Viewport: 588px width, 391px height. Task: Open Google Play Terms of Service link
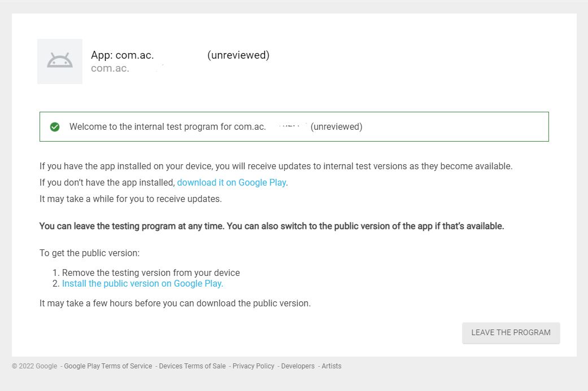coord(108,366)
